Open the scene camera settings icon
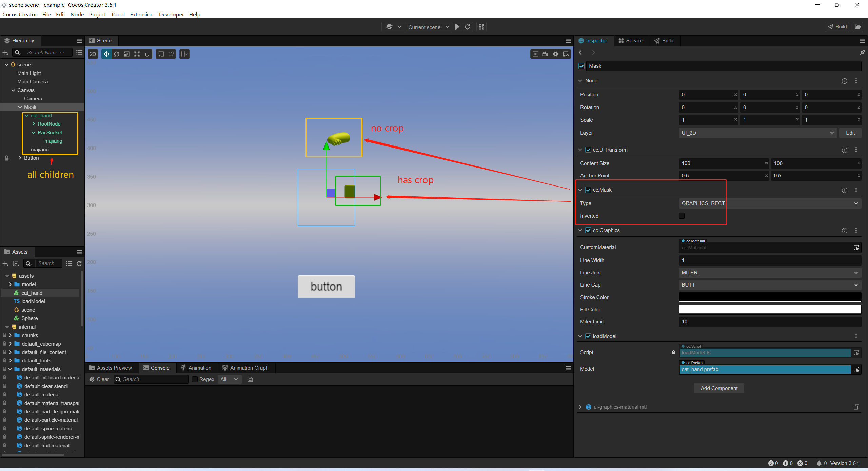The height and width of the screenshot is (471, 868). (545, 54)
